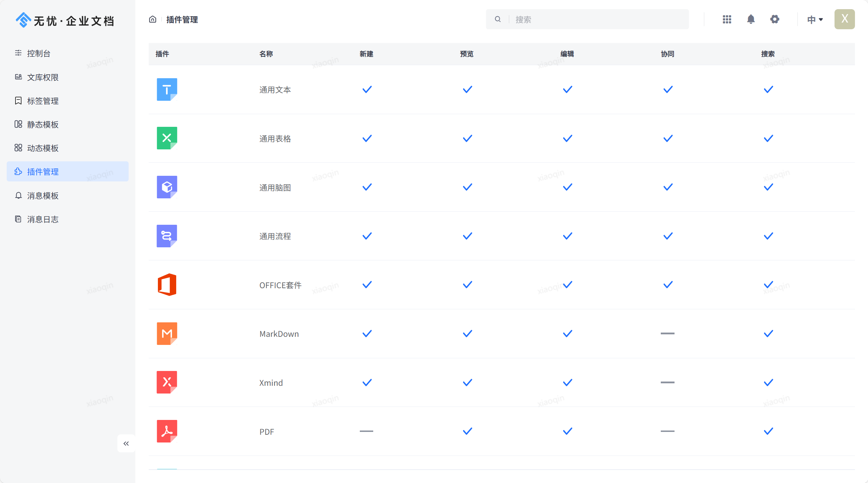The width and height of the screenshot is (868, 483).
Task: Toggle 预览 checkmark for PDF
Action: (x=467, y=431)
